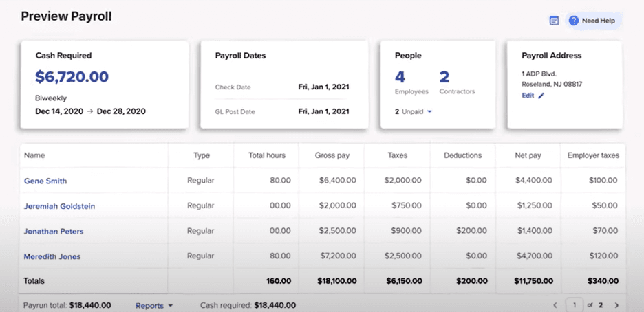
Task: Open Jeremiah Goldstein's payroll details
Action: (x=59, y=206)
